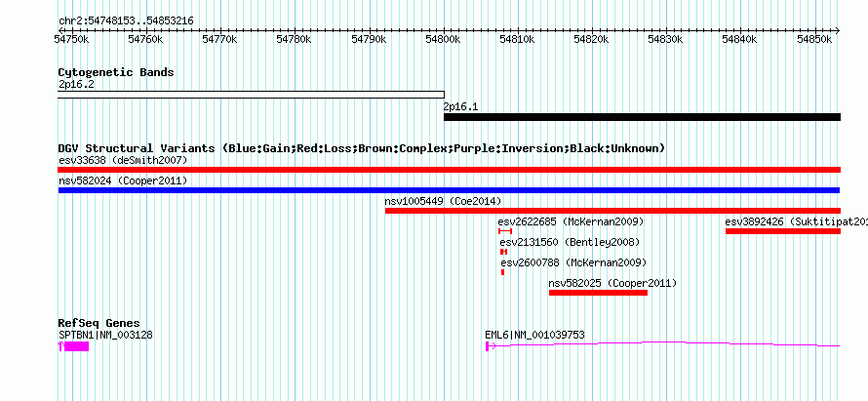Viewport: 868px width, 401px height.
Task: Open the nsv1005449 (Coe2014) label
Action: tap(444, 201)
